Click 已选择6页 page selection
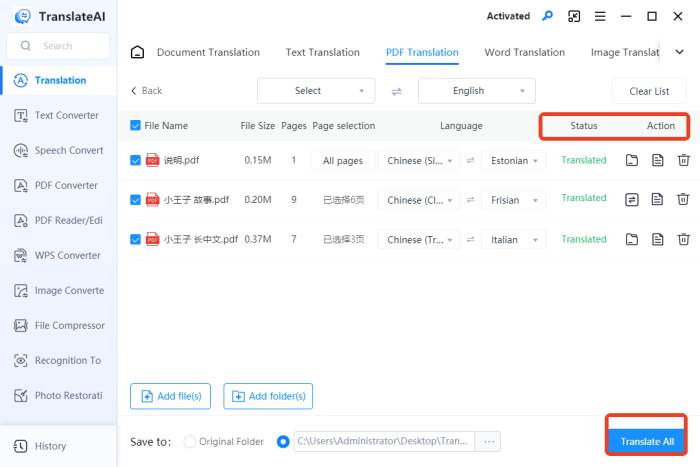Screen dimensions: 700x467 (343, 200)
